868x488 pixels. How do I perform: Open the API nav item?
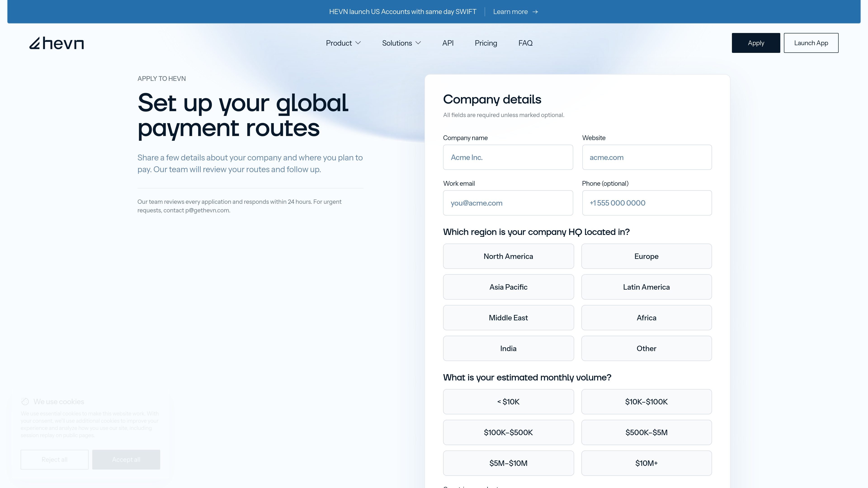(448, 43)
